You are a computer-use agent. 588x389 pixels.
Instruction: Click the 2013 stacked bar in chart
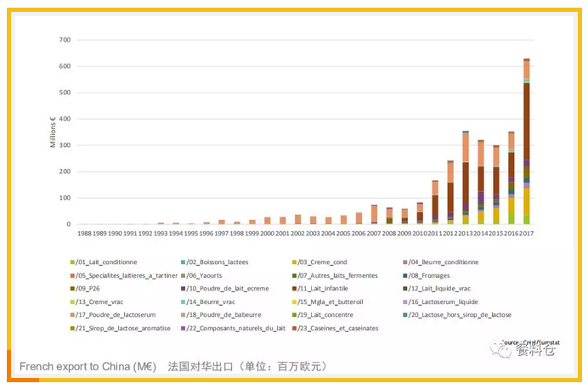[466, 178]
